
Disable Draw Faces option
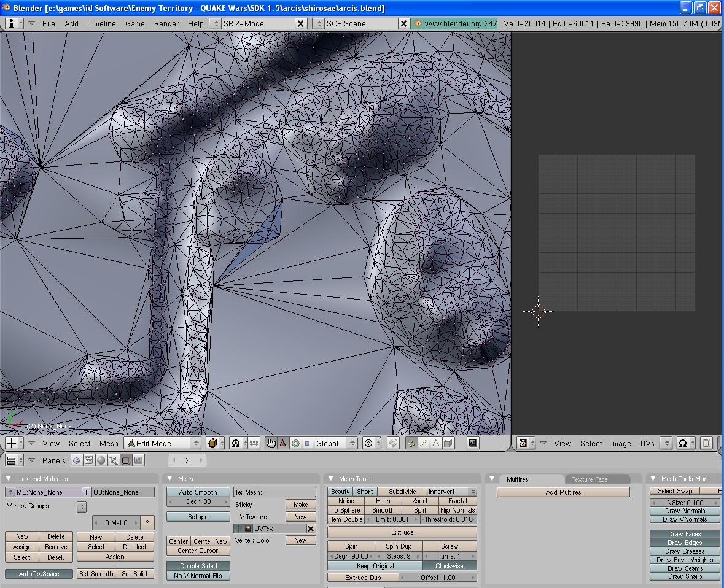tap(684, 534)
